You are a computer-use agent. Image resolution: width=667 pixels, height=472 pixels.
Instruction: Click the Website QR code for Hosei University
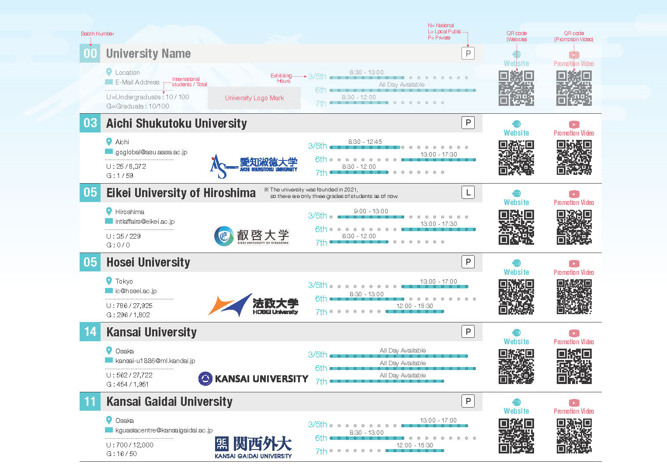(516, 297)
